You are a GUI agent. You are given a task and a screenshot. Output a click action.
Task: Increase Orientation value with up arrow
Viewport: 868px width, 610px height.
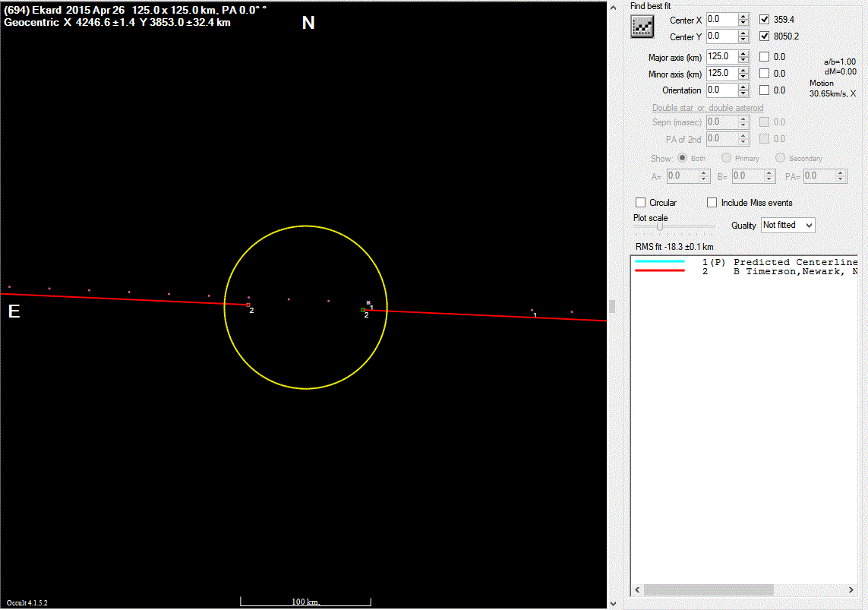click(743, 87)
